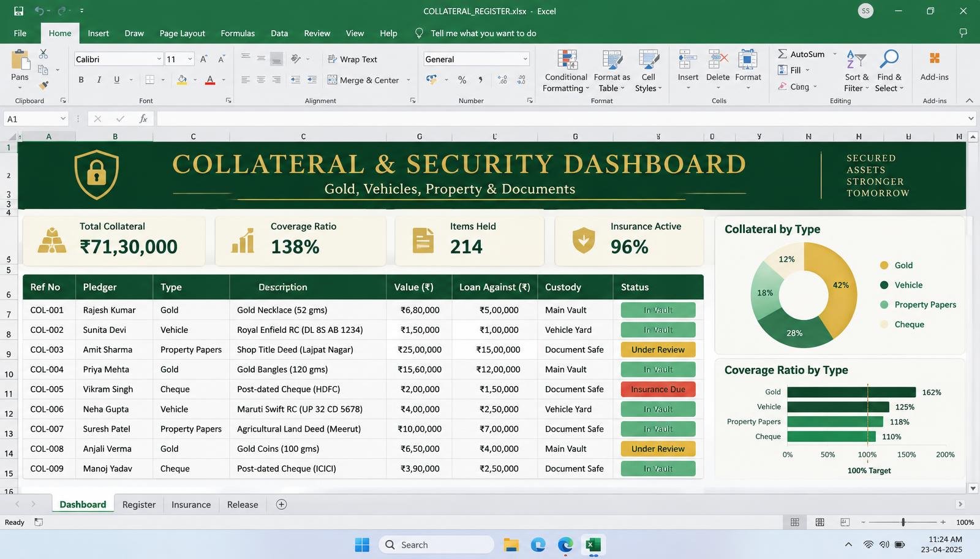The width and height of the screenshot is (980, 559).
Task: Click the Cut scissors icon
Action: click(43, 54)
